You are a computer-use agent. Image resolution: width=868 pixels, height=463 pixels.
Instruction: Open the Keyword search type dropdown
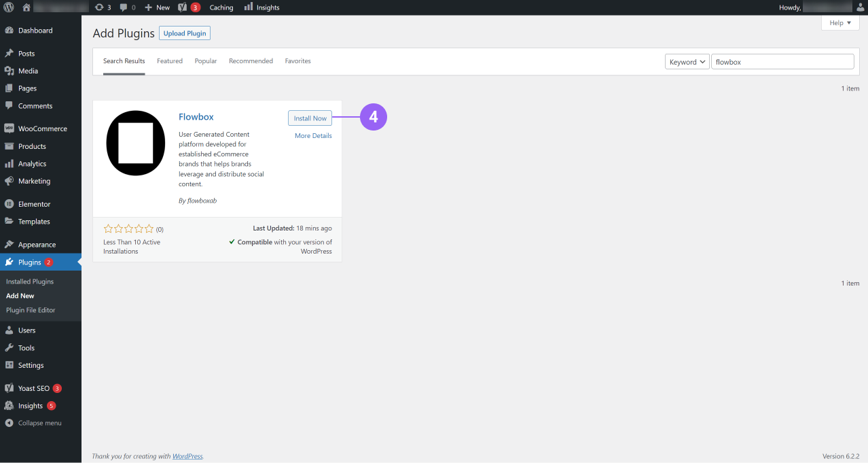coord(687,62)
